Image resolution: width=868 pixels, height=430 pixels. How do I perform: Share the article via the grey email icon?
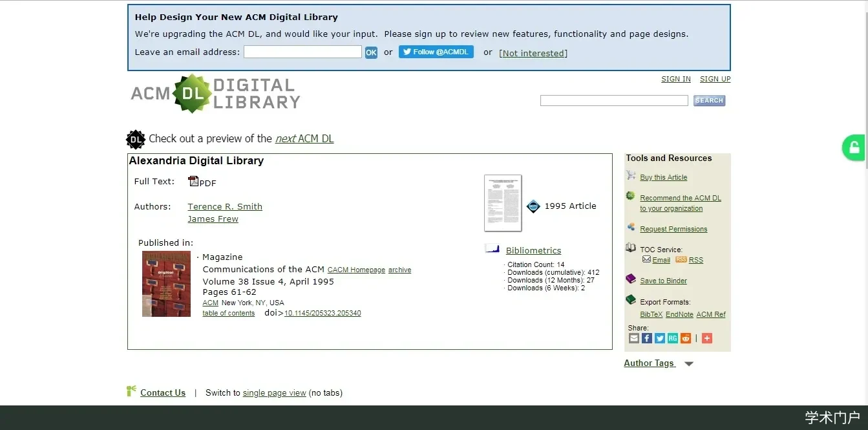pyautogui.click(x=634, y=338)
